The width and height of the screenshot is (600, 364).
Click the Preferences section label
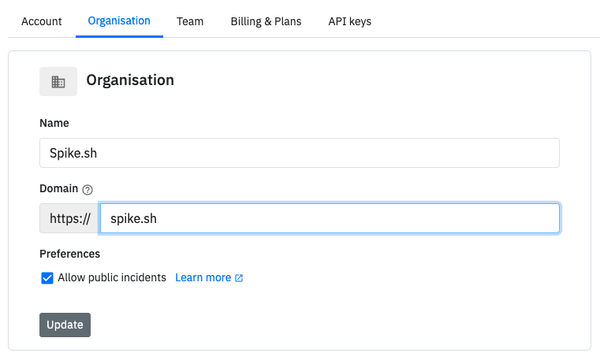[69, 254]
